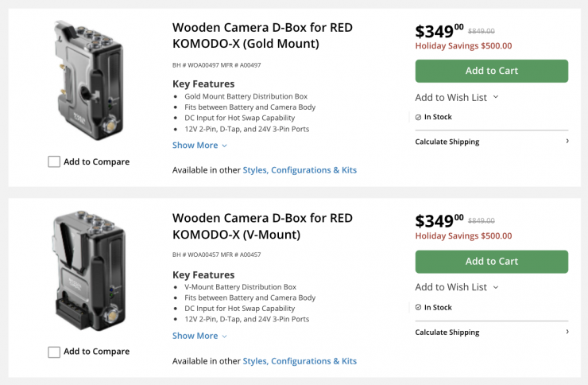Check Add to Compare for V-Mount D-Box
The height and width of the screenshot is (385, 588).
pos(54,352)
